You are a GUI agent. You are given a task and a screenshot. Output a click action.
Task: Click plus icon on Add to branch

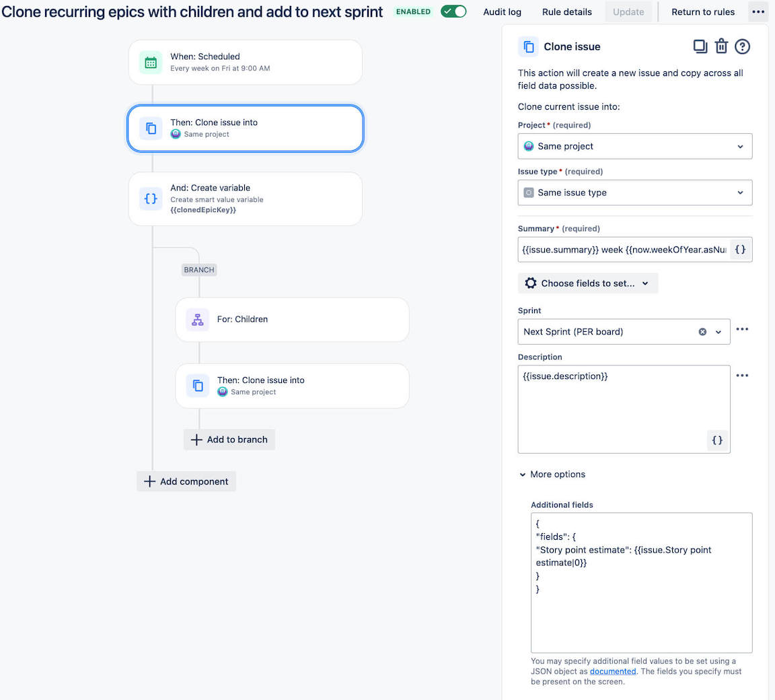(196, 440)
